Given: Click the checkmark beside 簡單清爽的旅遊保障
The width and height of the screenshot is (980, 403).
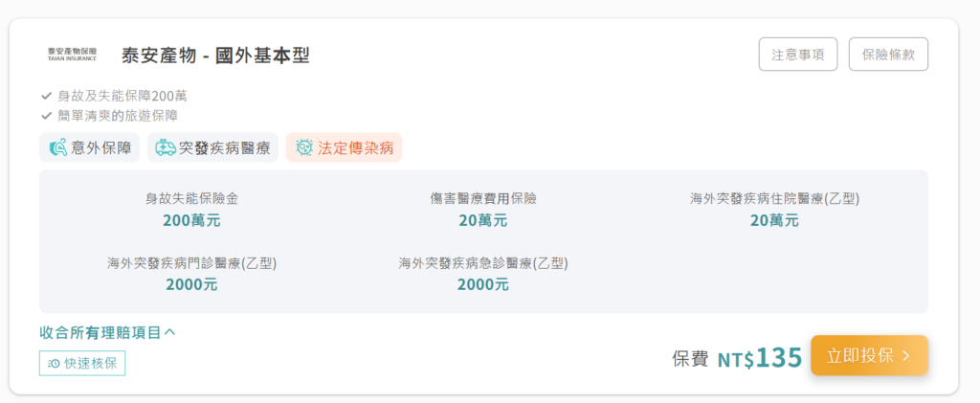Looking at the screenshot, I should coord(46,115).
